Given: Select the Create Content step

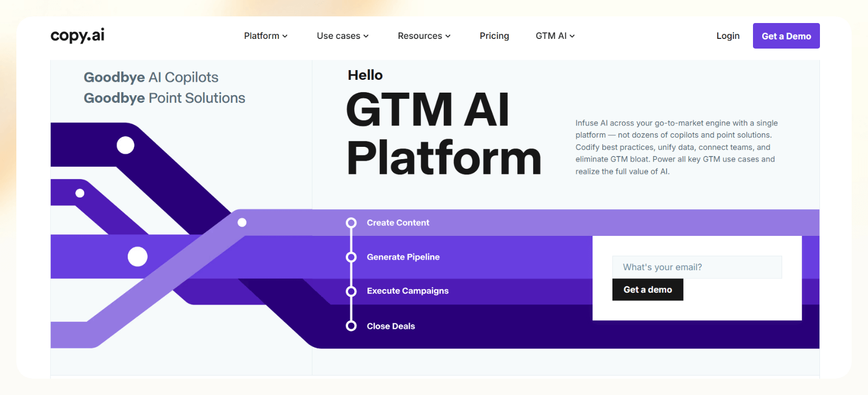Looking at the screenshot, I should click(398, 223).
